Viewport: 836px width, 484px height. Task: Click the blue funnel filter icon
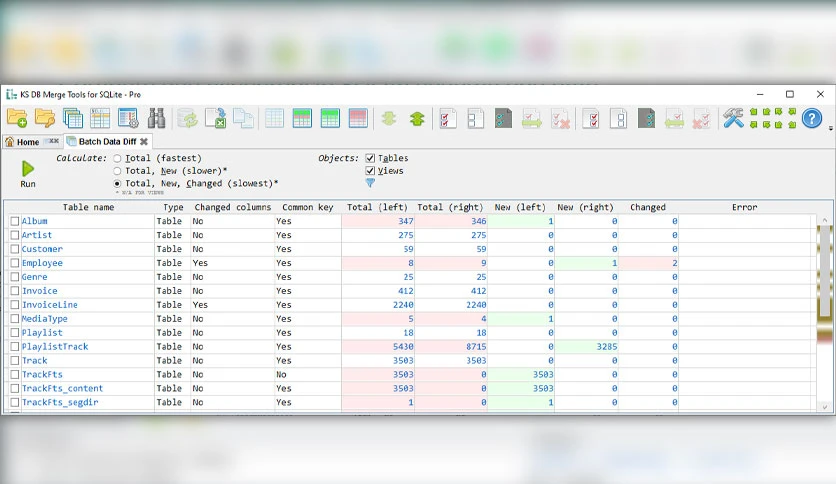tap(370, 183)
